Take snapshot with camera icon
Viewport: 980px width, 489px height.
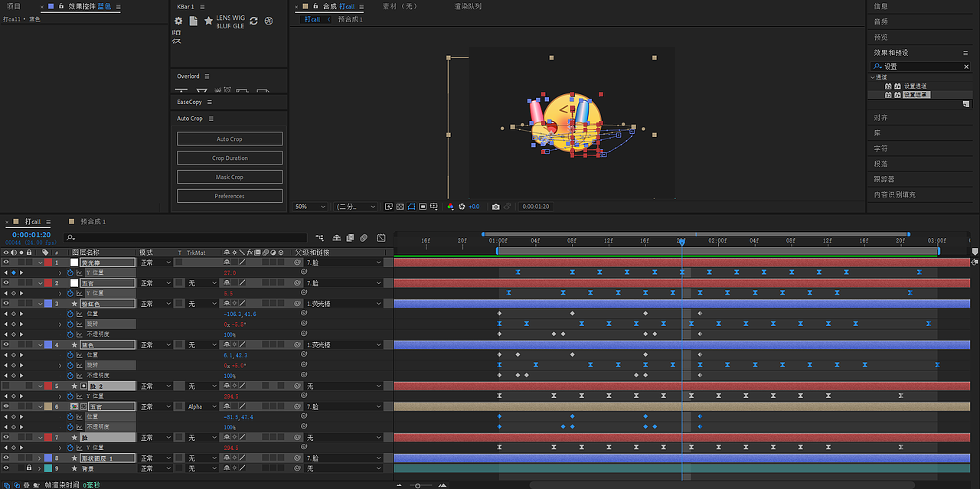496,207
